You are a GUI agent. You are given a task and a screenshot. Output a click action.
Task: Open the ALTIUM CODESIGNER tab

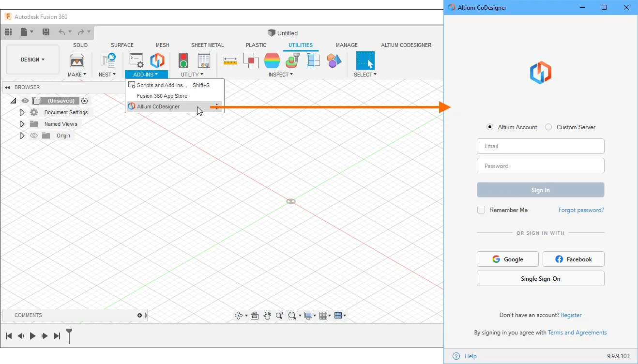406,45
